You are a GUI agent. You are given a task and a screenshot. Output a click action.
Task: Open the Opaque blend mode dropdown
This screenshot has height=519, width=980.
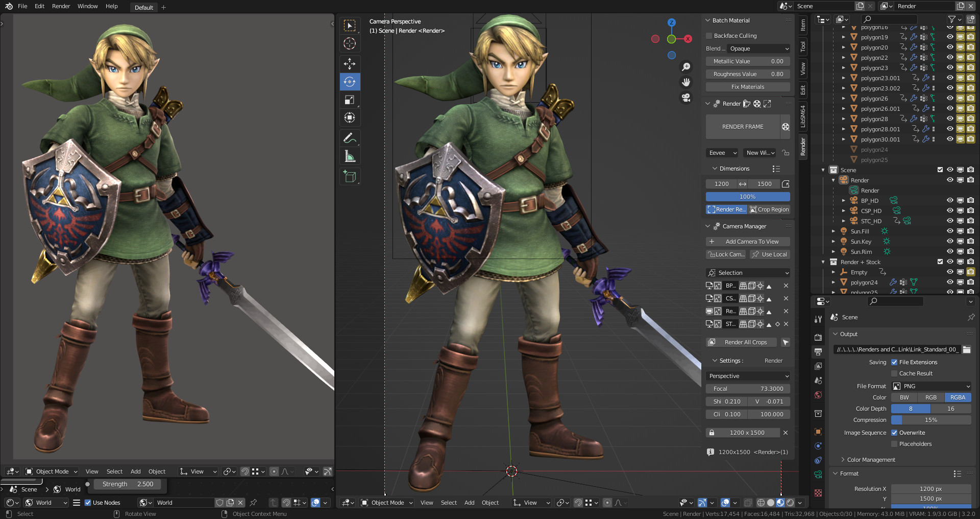pos(758,49)
